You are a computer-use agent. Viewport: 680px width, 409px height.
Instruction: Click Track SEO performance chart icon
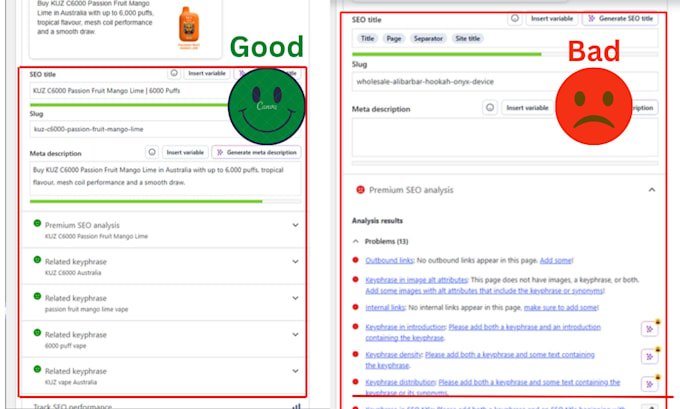coord(296,406)
